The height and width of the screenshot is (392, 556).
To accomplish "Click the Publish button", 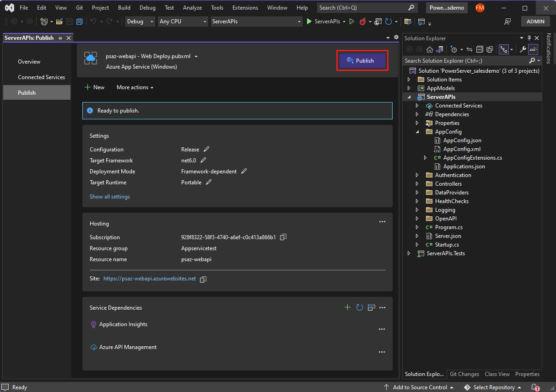I will tap(362, 60).
